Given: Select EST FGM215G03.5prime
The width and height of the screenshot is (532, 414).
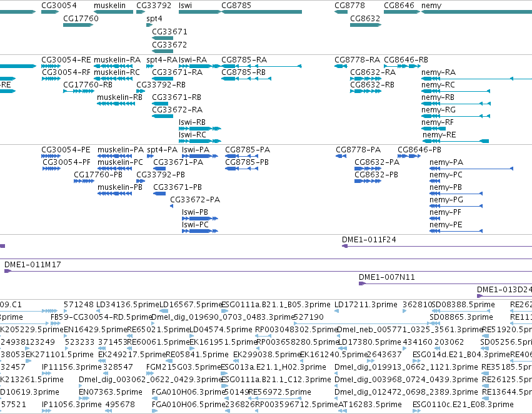Looking at the screenshot, I should click(184, 367).
